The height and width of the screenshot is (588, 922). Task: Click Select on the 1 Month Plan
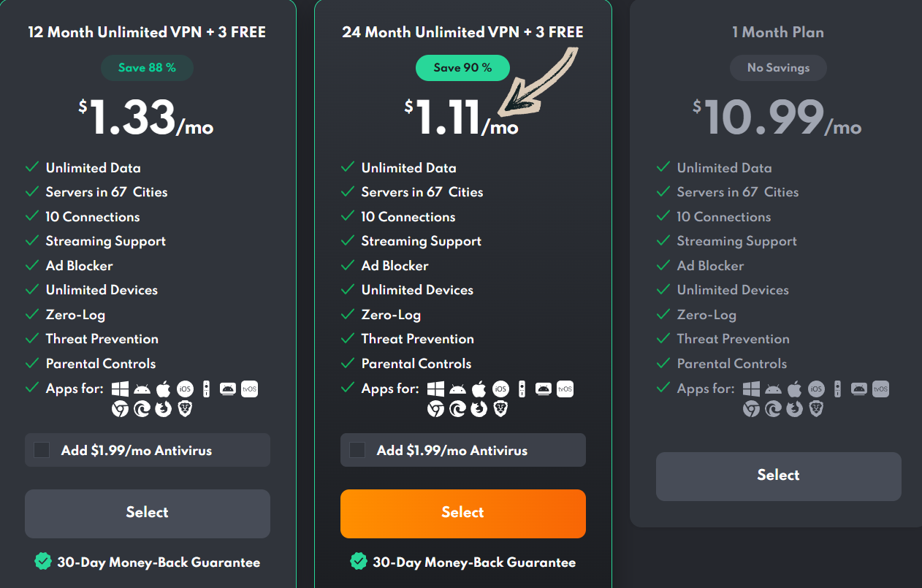pos(778,476)
